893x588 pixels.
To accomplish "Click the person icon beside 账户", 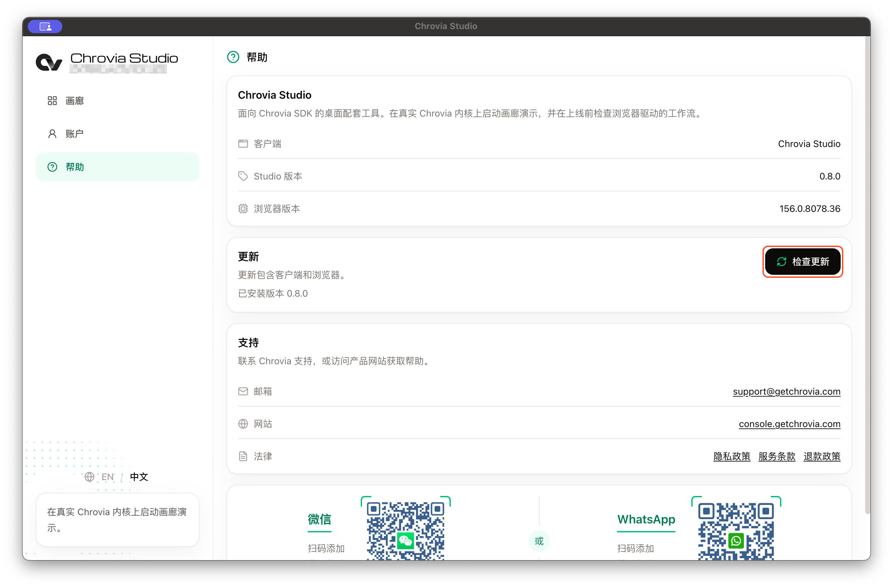I will click(x=52, y=133).
